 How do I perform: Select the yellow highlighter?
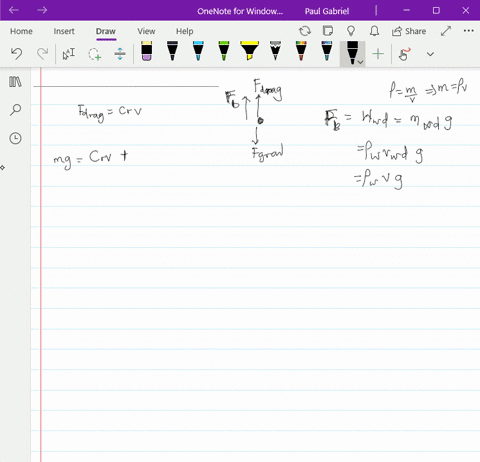click(x=249, y=51)
